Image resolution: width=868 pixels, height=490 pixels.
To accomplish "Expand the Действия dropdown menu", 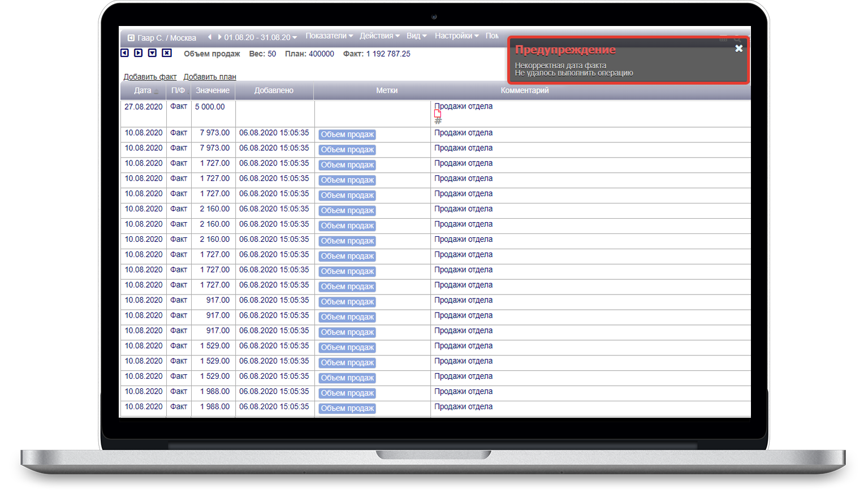I will [379, 36].
